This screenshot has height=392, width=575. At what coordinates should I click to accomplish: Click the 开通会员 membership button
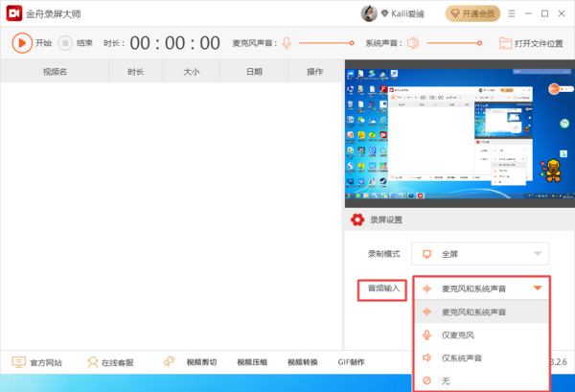pos(472,14)
